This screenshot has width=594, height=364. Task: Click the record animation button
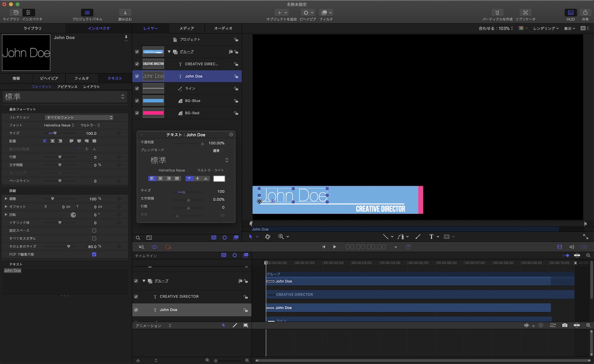pyautogui.click(x=168, y=247)
